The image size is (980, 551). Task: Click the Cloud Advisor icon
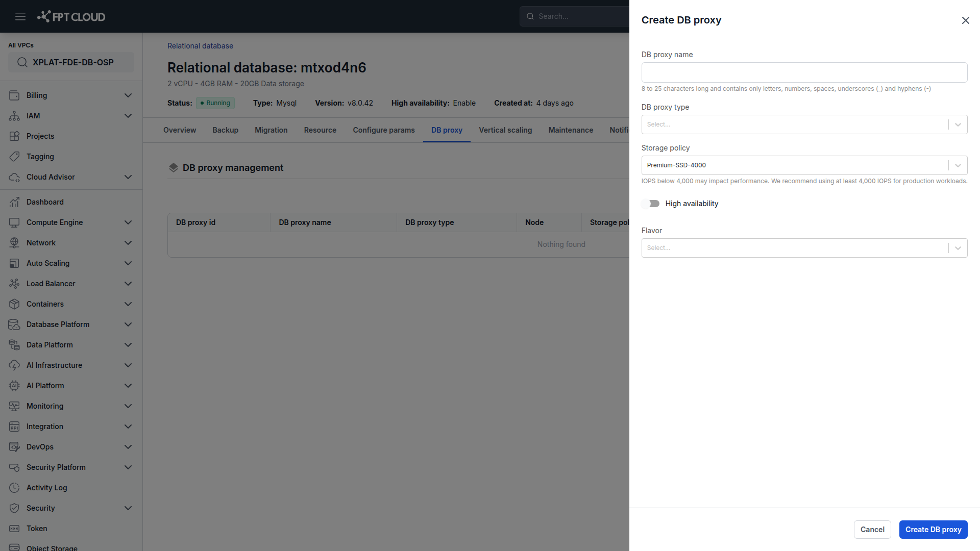(14, 177)
